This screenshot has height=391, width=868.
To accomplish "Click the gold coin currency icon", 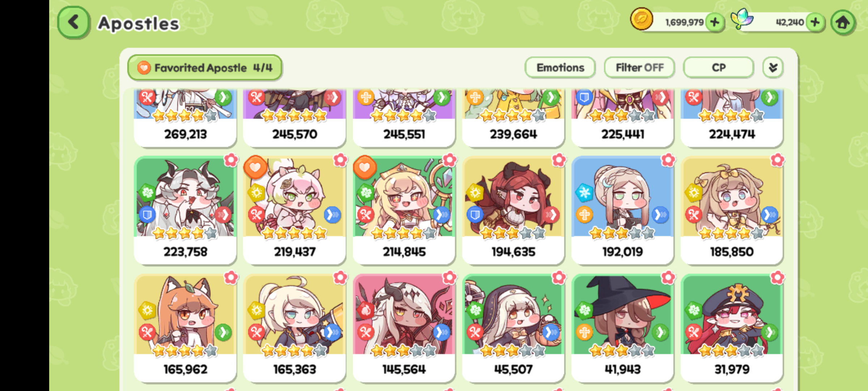I will 642,20.
